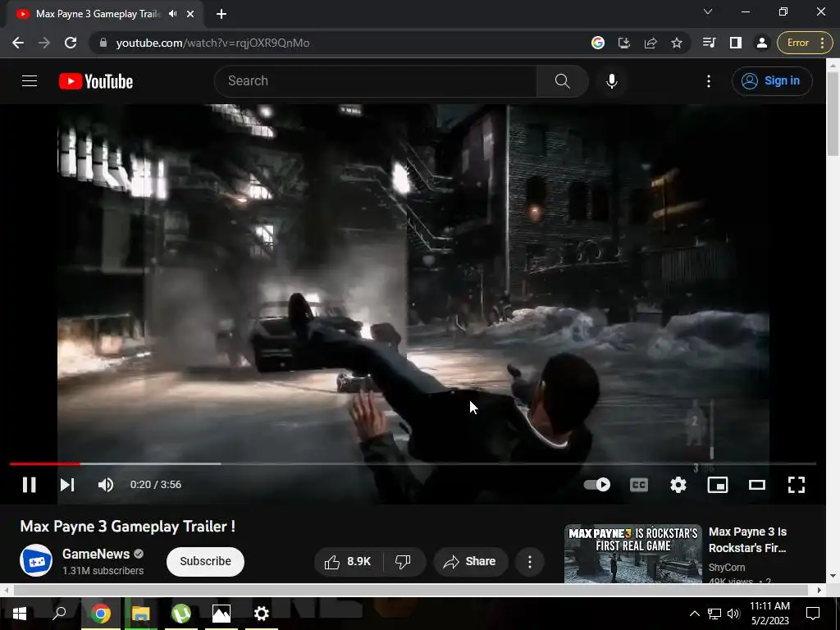The height and width of the screenshot is (630, 840).
Task: Enable miniplayer mode
Action: pos(717,485)
